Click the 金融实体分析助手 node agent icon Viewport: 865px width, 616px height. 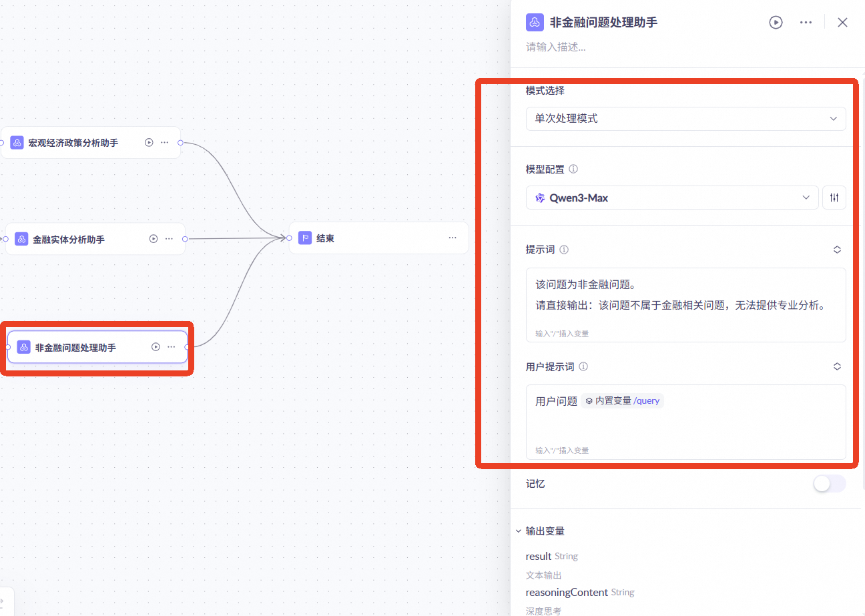[21, 238]
